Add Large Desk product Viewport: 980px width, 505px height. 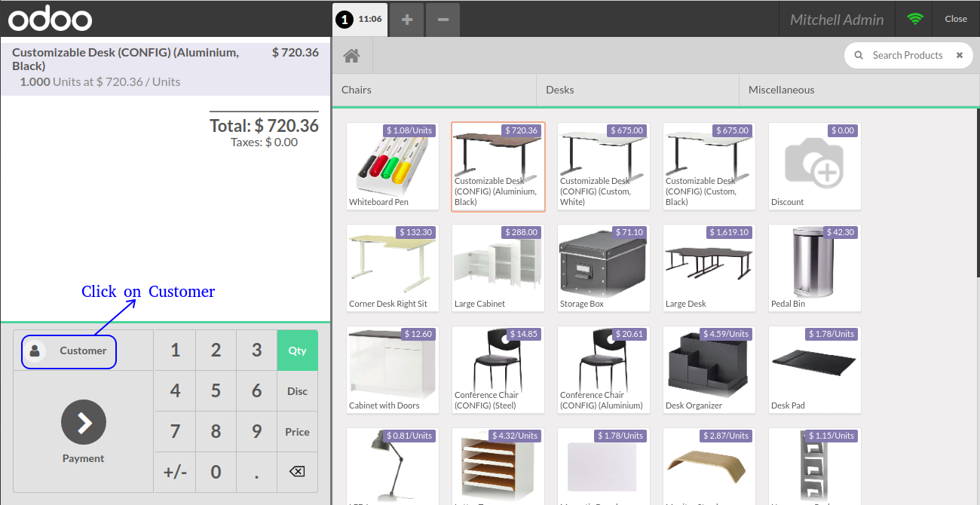(709, 268)
